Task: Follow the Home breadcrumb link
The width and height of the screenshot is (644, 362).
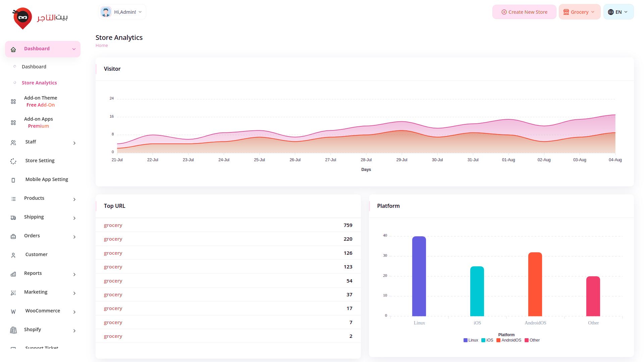Action: 102,46
